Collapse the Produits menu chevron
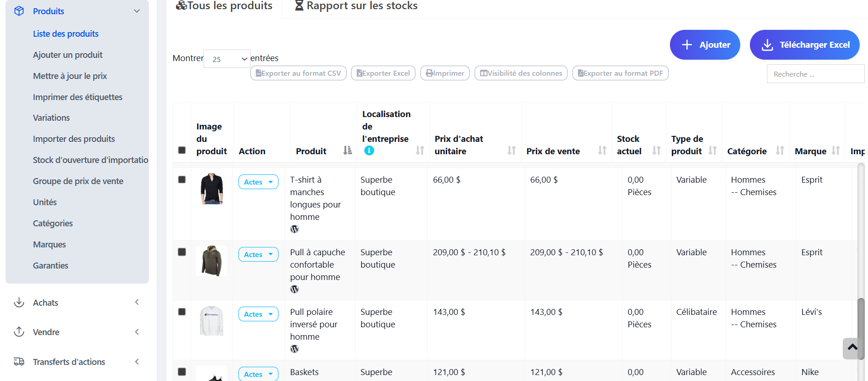 tap(136, 11)
